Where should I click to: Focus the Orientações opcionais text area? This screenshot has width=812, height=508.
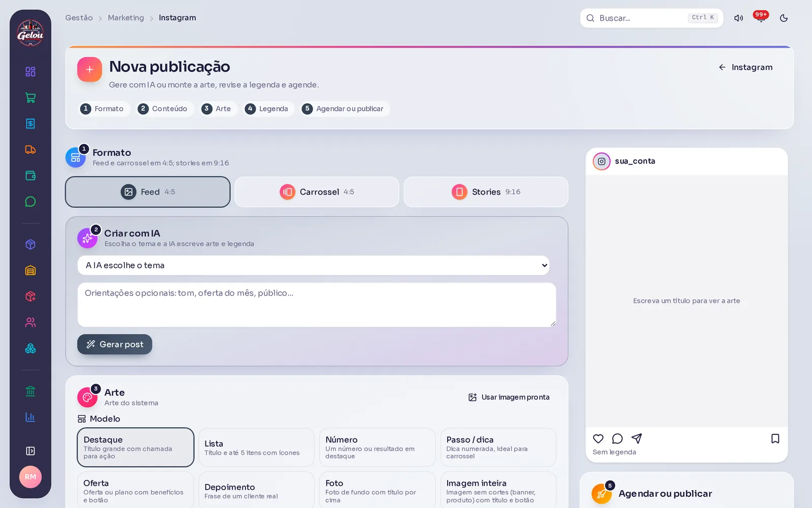point(317,305)
